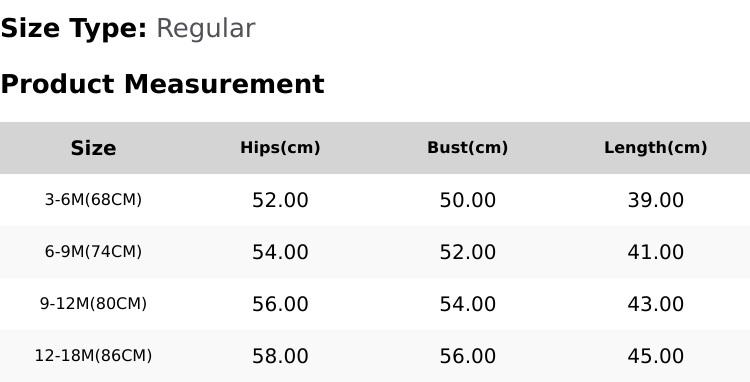The image size is (750, 382).
Task: Select the Length(cm) column header
Action: (x=655, y=148)
